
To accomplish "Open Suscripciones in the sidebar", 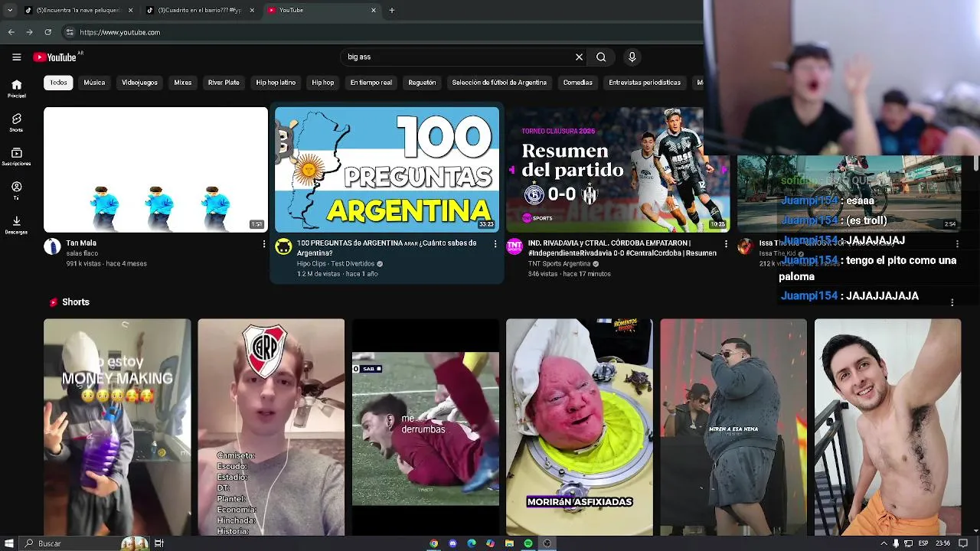I will pos(16,156).
